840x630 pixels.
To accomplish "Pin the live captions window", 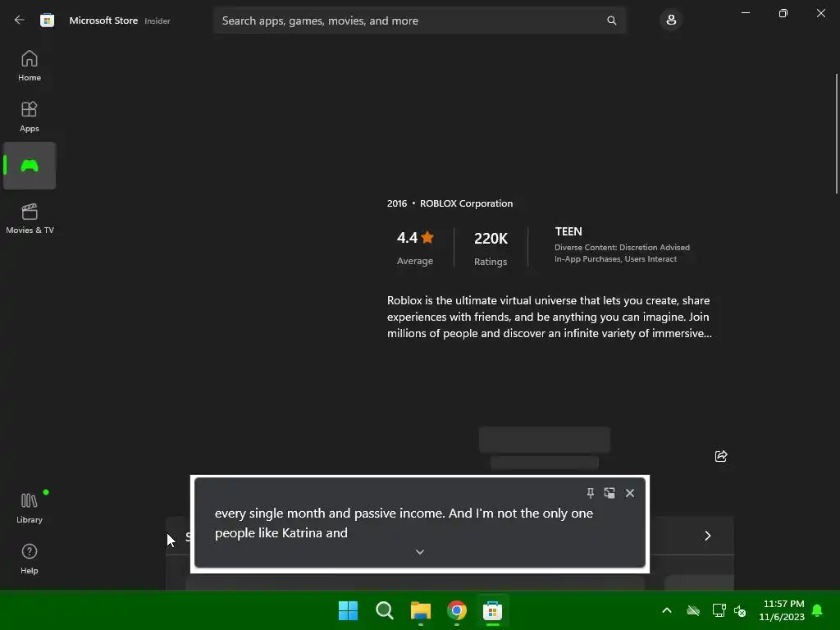I will point(590,493).
